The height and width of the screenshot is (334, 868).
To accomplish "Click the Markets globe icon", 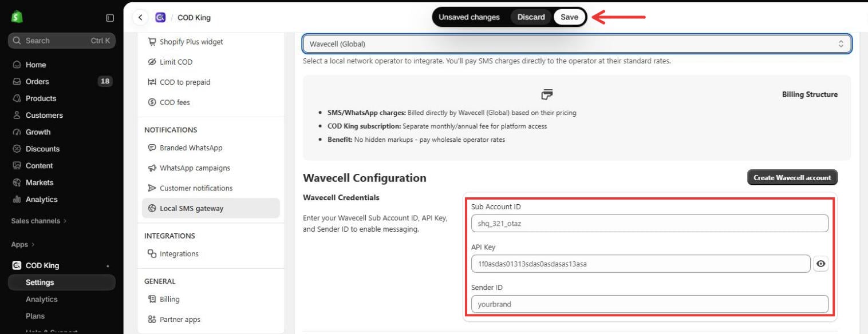I will [x=17, y=182].
